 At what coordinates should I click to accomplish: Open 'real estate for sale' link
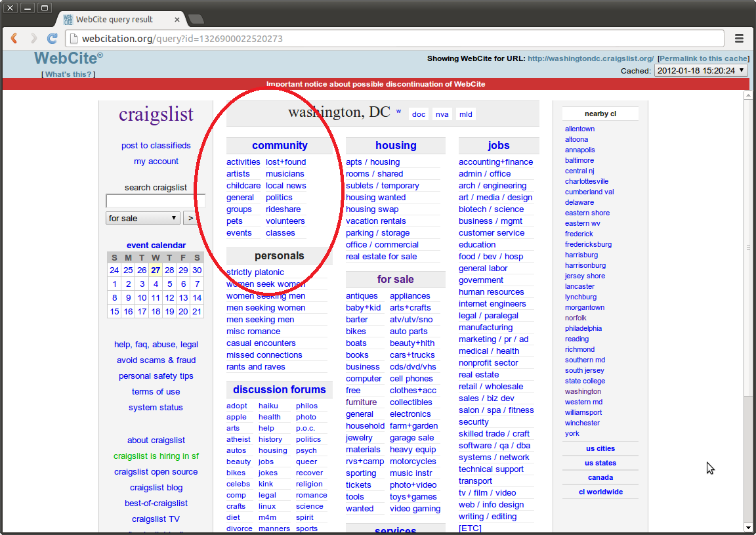tap(381, 256)
